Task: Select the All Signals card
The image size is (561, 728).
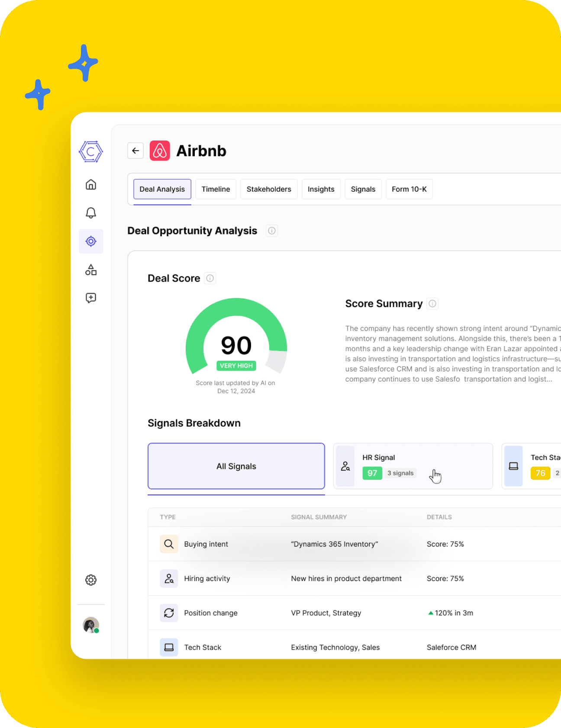Action: click(236, 466)
